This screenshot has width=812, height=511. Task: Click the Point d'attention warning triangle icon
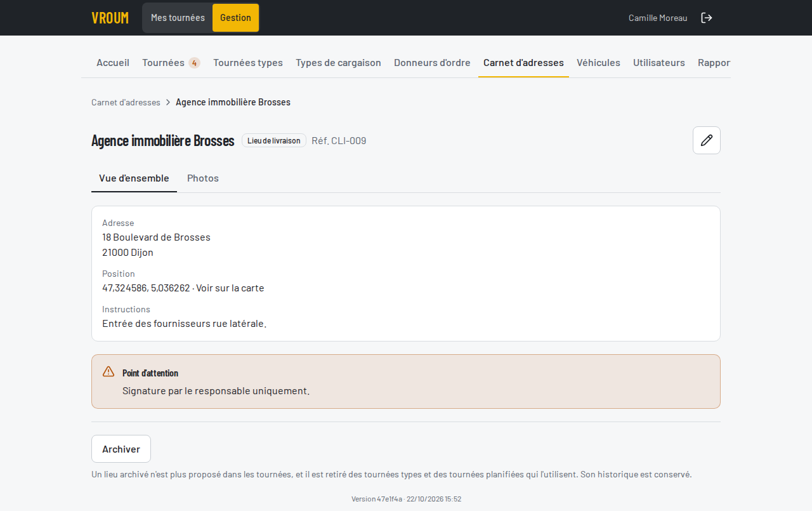[x=108, y=371]
